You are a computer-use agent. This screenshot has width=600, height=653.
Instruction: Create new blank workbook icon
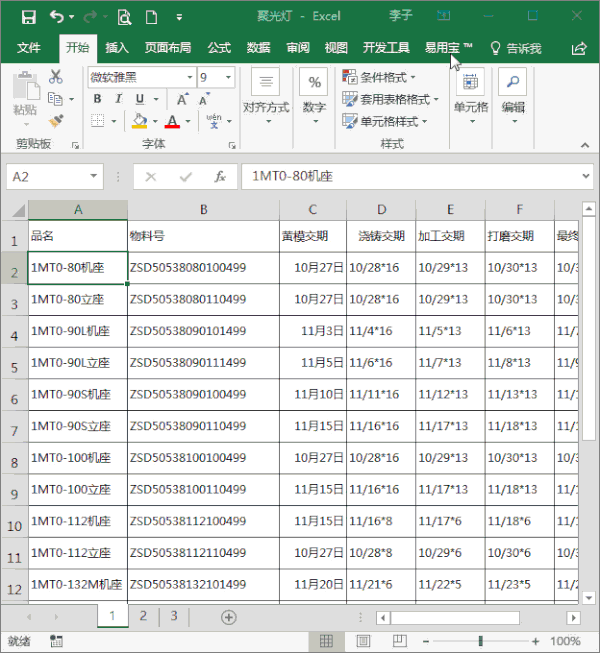pos(151,17)
